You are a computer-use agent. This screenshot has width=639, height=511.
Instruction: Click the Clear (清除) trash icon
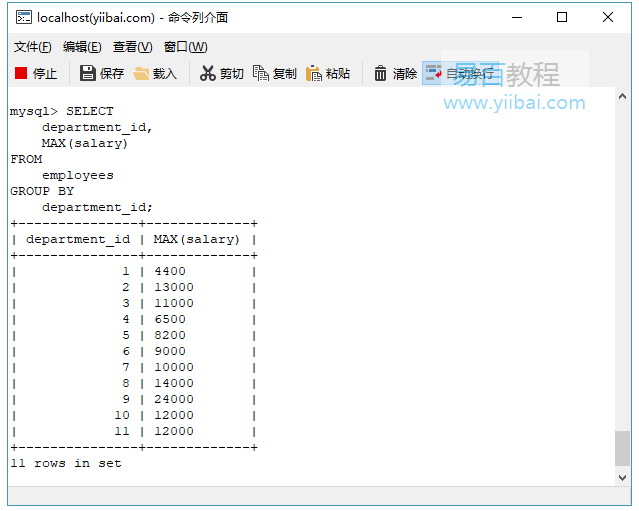tap(381, 73)
